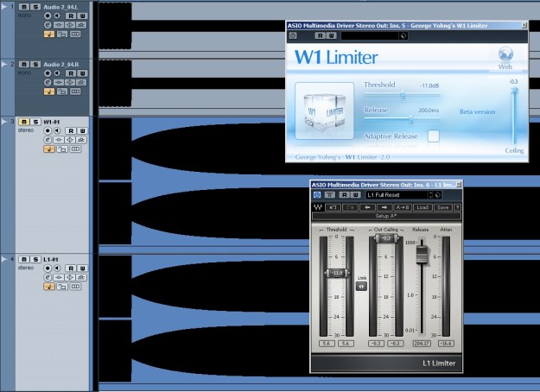Image resolution: width=540 pixels, height=392 pixels.
Task: Go to previous preset arrow in L1
Action: click(x=367, y=207)
